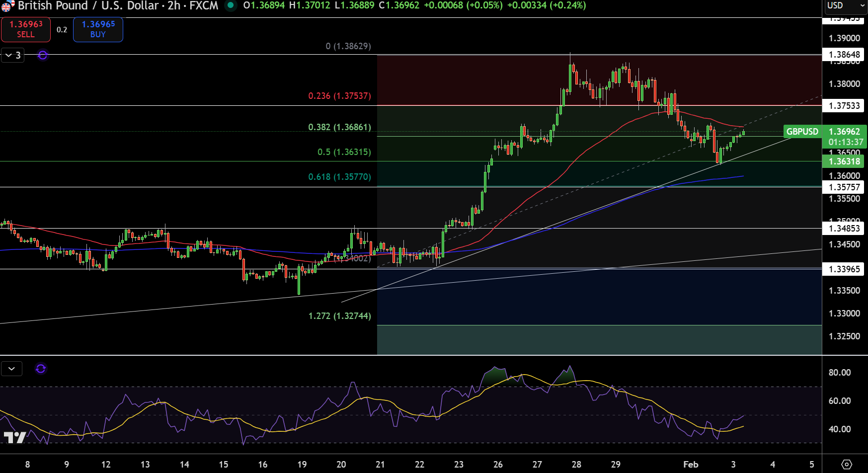Click the 1.33965 price axis label
This screenshot has width=868, height=473.
tap(843, 269)
